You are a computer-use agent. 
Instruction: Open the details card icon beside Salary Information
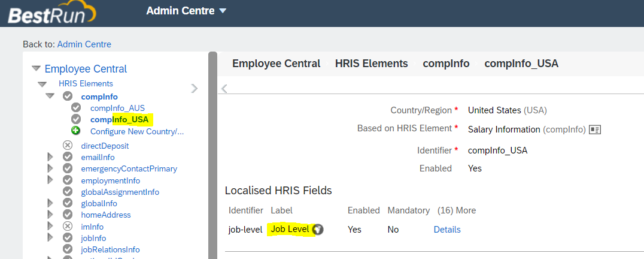tap(595, 129)
